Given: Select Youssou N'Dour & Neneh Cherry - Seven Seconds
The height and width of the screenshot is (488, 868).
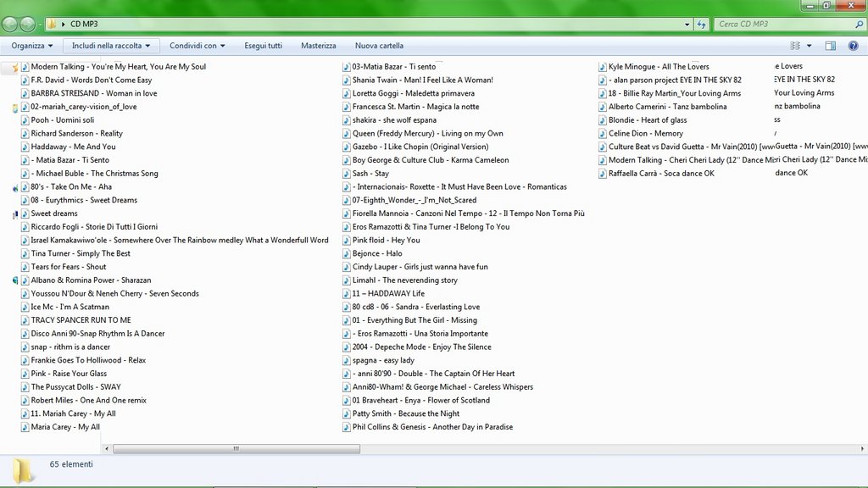Looking at the screenshot, I should point(110,293).
